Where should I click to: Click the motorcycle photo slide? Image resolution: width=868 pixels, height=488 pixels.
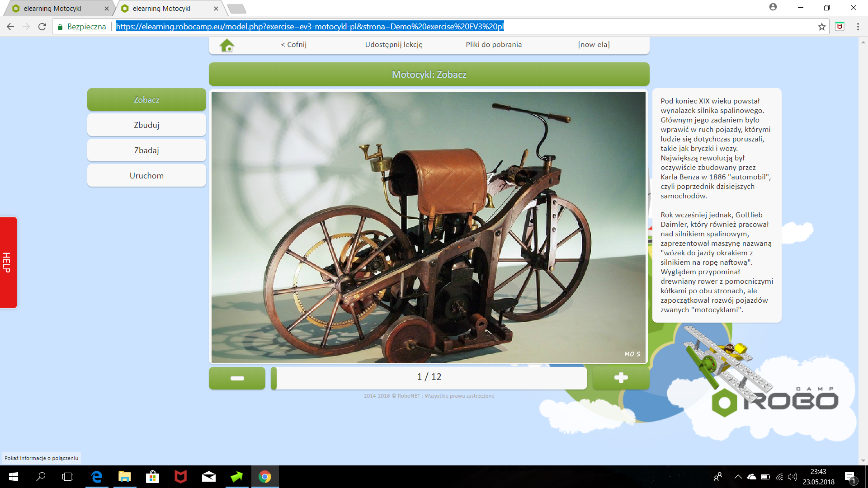pyautogui.click(x=429, y=227)
